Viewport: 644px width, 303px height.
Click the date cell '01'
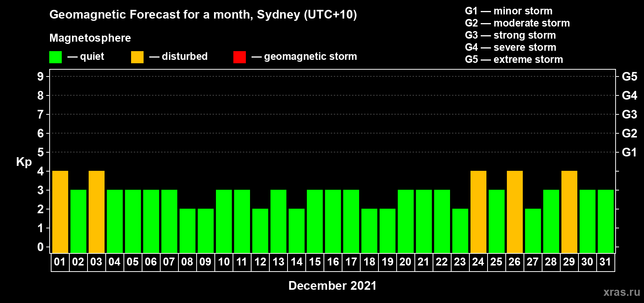(x=60, y=262)
